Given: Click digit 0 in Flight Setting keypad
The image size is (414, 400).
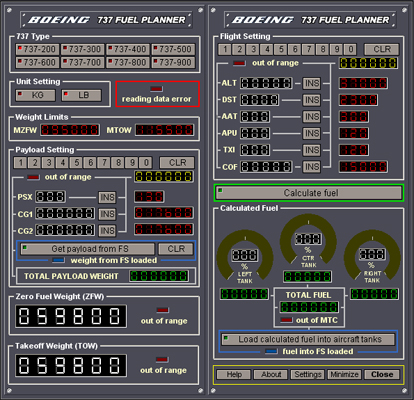Looking at the screenshot, I should pos(351,49).
